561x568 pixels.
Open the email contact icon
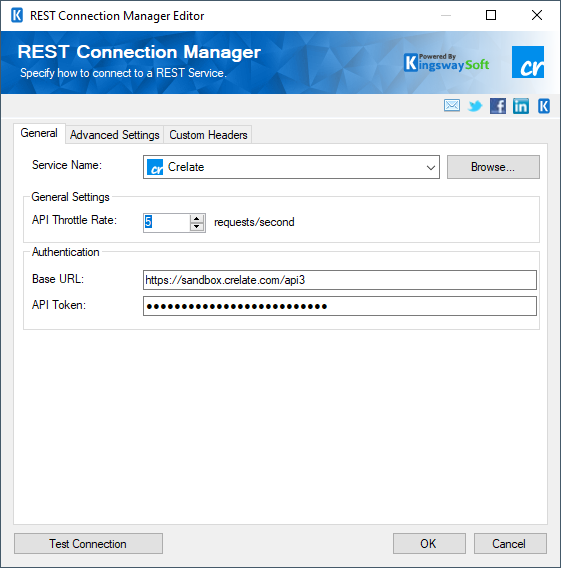[452, 106]
